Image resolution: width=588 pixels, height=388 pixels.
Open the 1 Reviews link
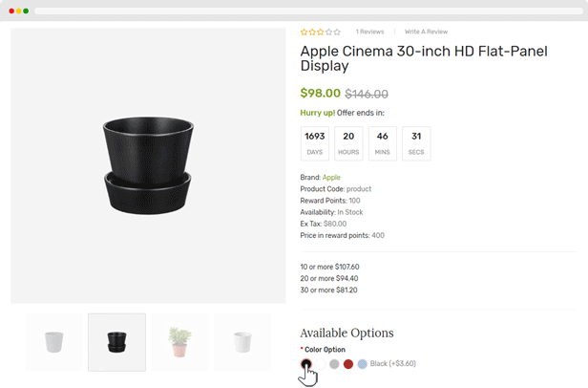[x=369, y=32]
